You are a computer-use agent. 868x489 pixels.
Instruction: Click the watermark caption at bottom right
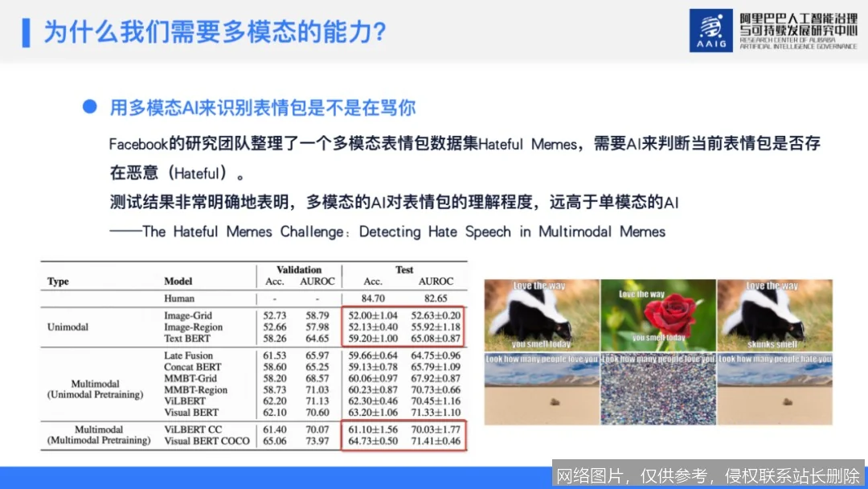pos(708,475)
